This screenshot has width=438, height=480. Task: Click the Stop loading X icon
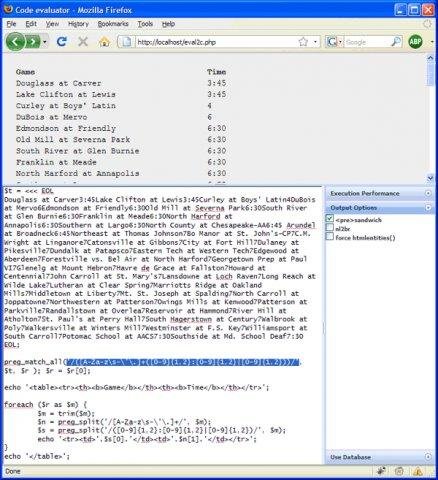click(83, 42)
